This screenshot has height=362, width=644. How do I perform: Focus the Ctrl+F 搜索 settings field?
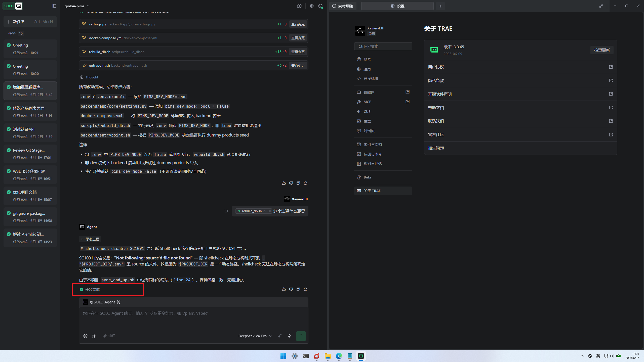pyautogui.click(x=383, y=47)
